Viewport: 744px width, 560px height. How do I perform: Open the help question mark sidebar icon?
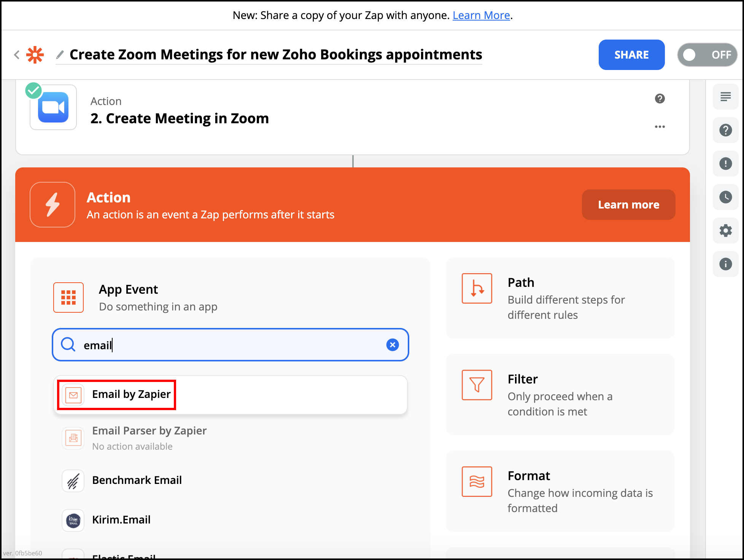(x=725, y=130)
